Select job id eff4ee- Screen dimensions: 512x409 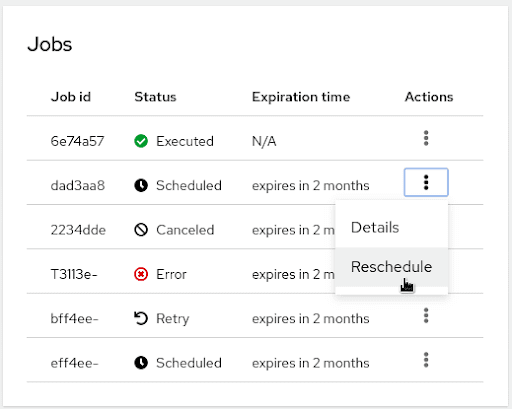click(74, 363)
